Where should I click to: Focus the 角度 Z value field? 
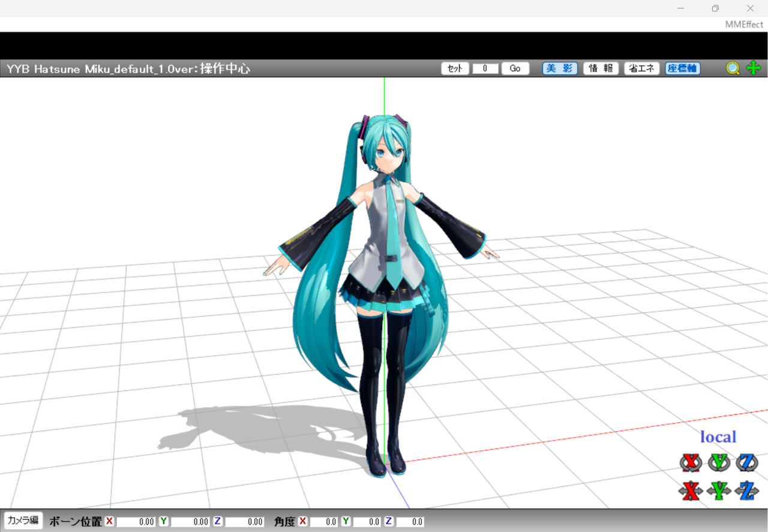410,522
